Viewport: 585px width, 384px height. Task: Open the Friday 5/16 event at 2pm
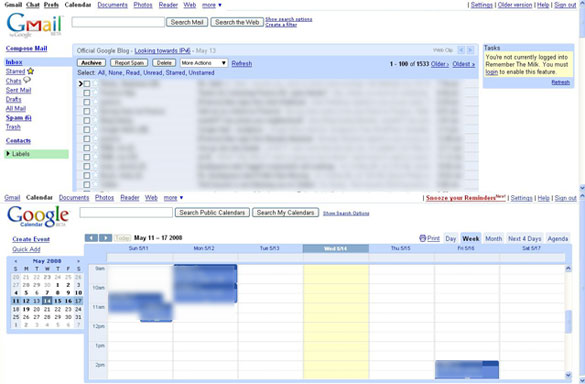(467, 369)
